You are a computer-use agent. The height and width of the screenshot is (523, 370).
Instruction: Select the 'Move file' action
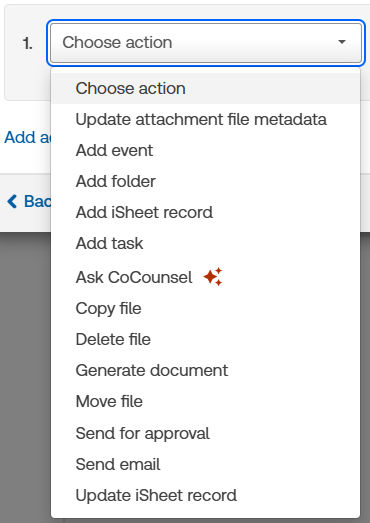206,401
